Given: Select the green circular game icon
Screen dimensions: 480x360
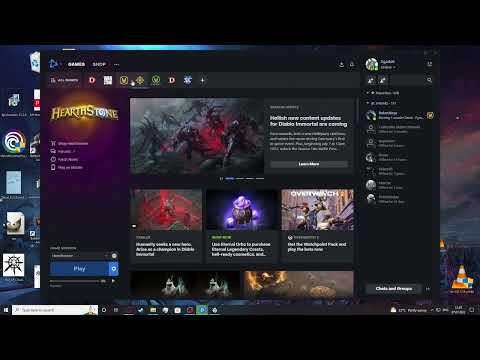Looking at the screenshot, I should (x=156, y=80).
